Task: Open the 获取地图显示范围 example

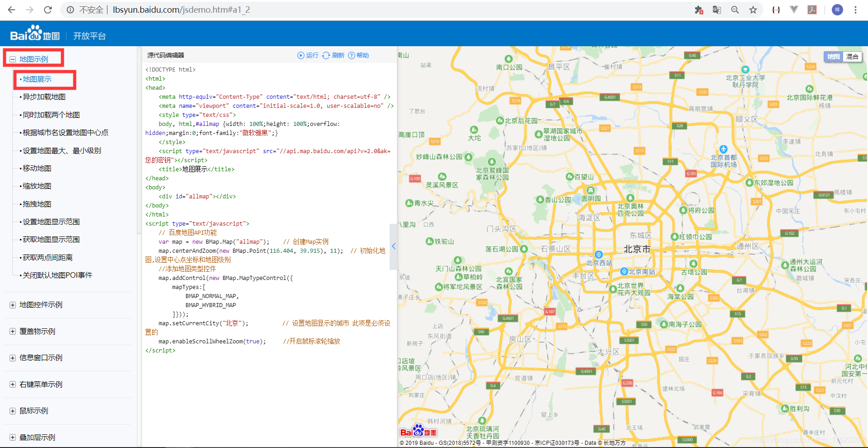Action: pyautogui.click(x=51, y=239)
